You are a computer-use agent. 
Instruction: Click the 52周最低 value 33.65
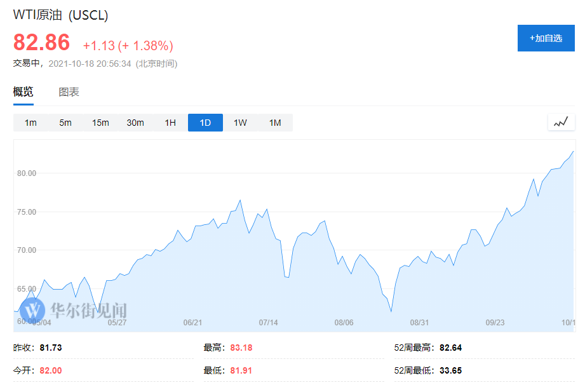pyautogui.click(x=451, y=370)
